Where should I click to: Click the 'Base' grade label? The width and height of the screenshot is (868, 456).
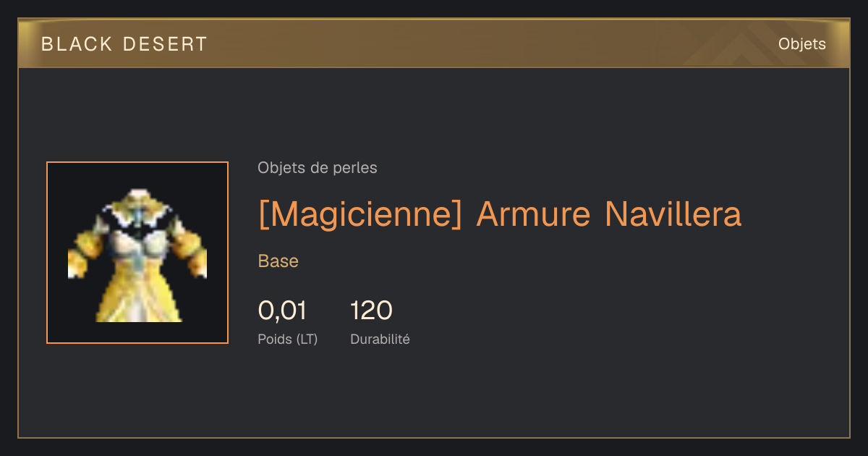coord(278,261)
